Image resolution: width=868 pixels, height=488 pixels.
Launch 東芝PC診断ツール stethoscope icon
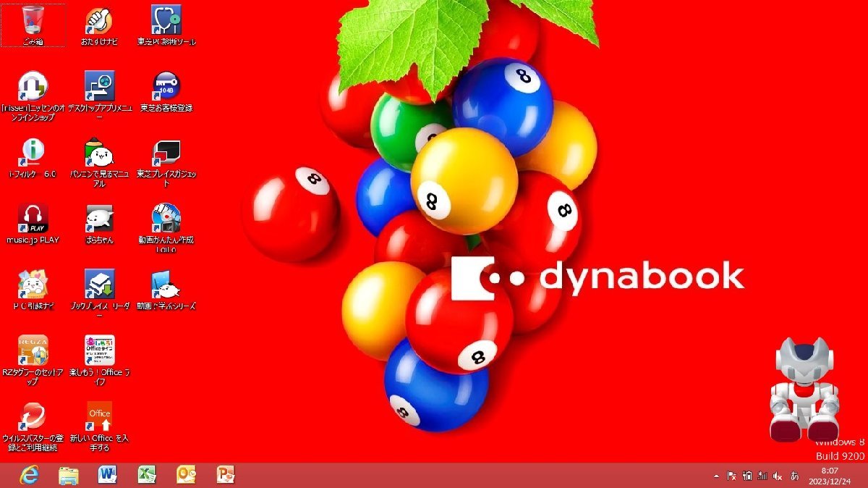tap(166, 25)
